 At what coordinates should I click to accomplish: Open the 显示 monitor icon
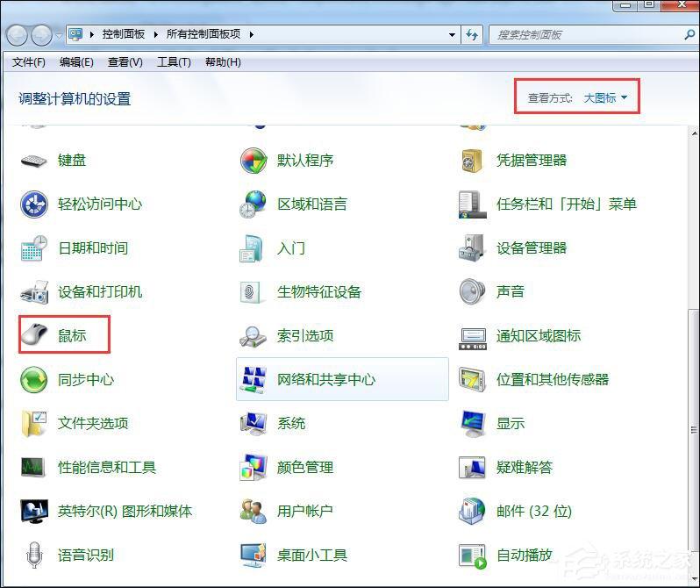(473, 424)
